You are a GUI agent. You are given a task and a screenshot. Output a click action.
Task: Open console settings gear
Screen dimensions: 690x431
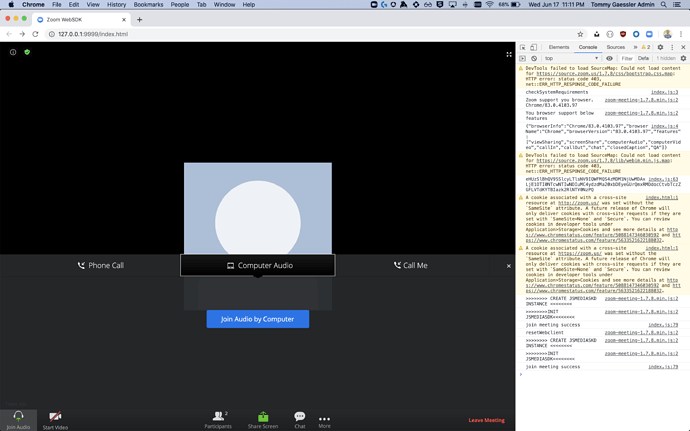click(x=683, y=58)
